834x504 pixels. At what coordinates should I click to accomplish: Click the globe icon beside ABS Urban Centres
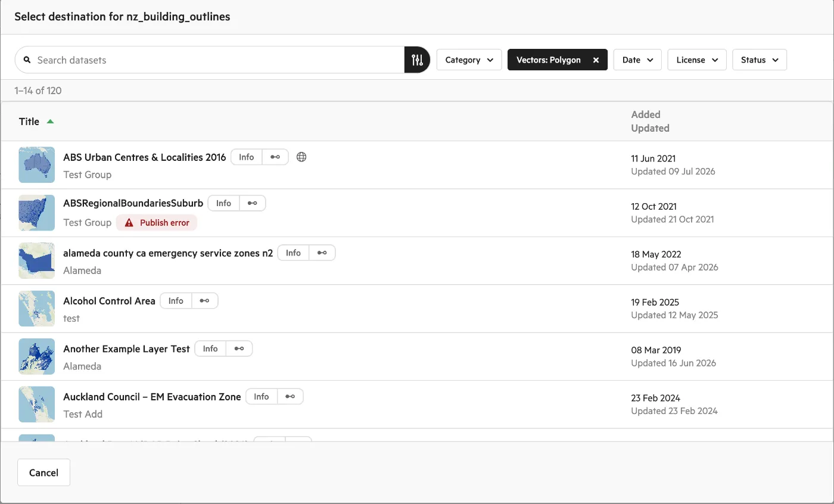[x=301, y=157]
